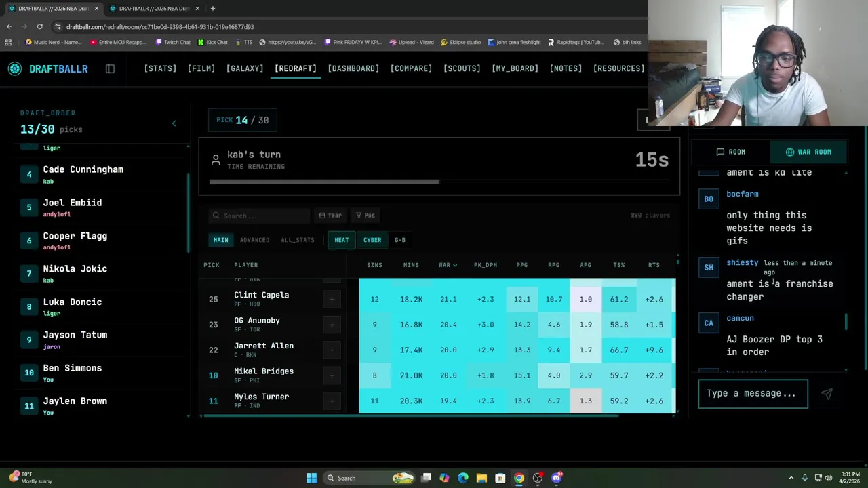This screenshot has height=488, width=868.
Task: Open a new browser tab
Action: 212,8
